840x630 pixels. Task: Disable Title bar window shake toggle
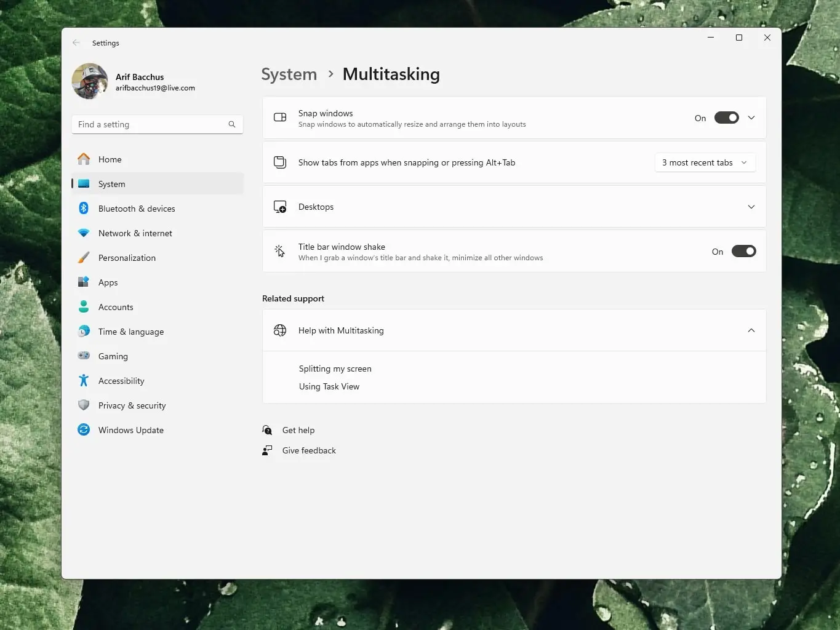pos(743,252)
